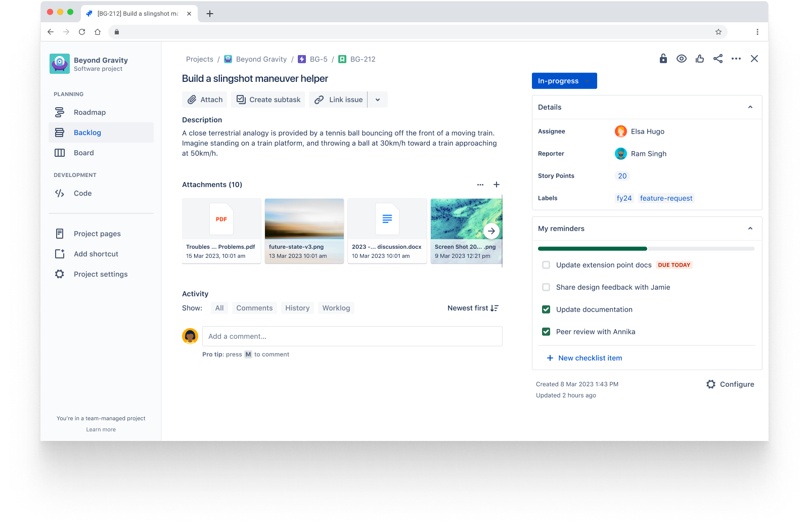The width and height of the screenshot is (809, 532).
Task: Open Troubles Problems.pdf attachment
Action: (x=221, y=231)
